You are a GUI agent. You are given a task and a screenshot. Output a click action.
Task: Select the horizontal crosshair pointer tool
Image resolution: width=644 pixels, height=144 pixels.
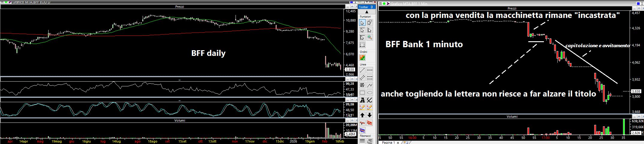click(362, 30)
